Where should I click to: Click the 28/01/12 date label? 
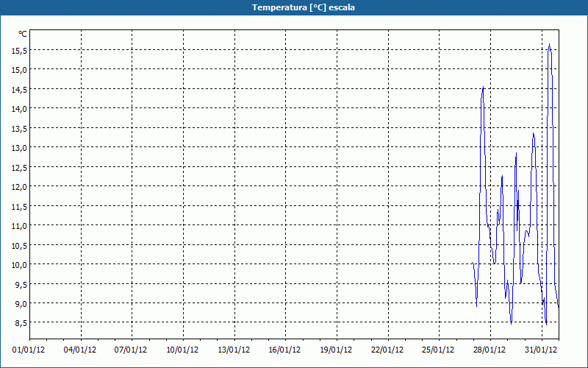(x=490, y=350)
